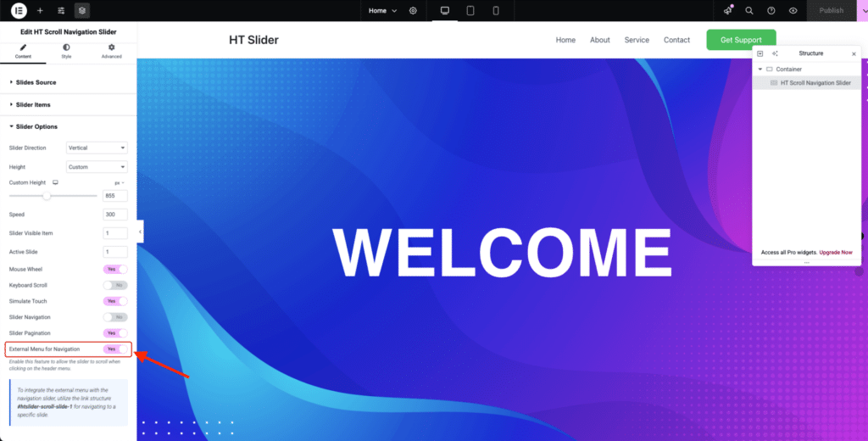868x441 pixels.
Task: Click the Get Support button
Action: [x=740, y=40]
